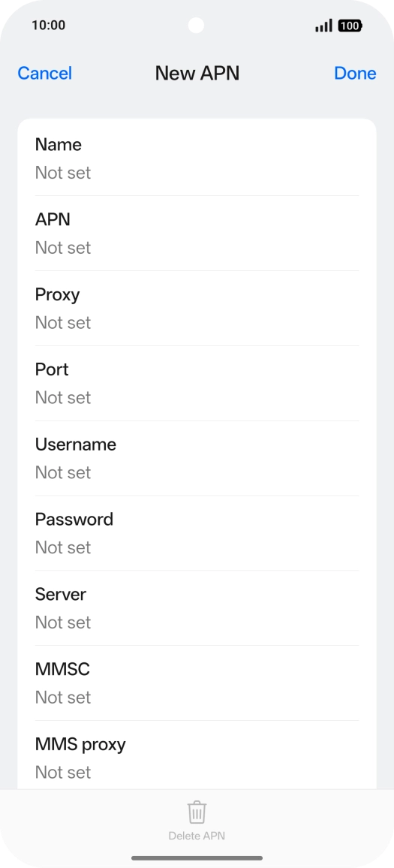This screenshot has height=868, width=394.
Task: Open the Name field
Action: click(197, 158)
